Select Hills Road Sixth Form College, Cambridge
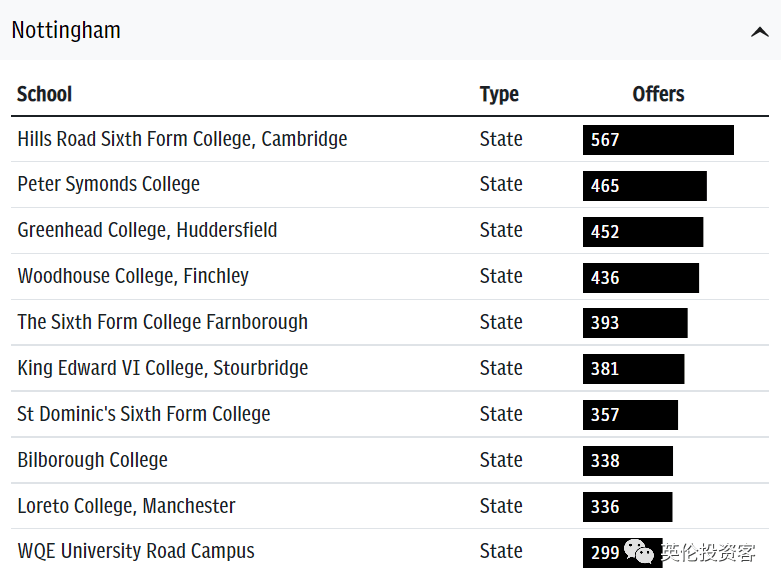 point(182,139)
